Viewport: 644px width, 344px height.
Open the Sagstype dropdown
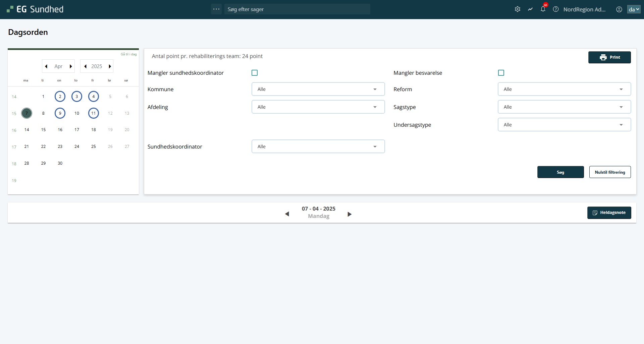coord(564,107)
